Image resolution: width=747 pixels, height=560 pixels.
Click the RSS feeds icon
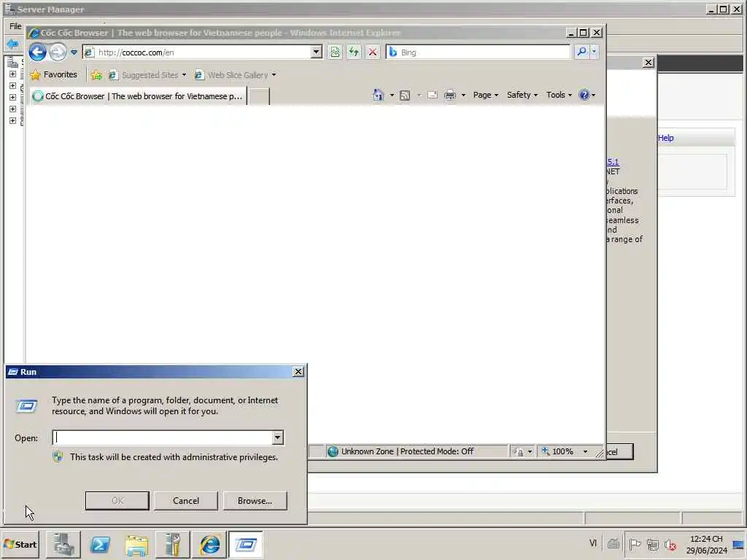click(x=405, y=96)
